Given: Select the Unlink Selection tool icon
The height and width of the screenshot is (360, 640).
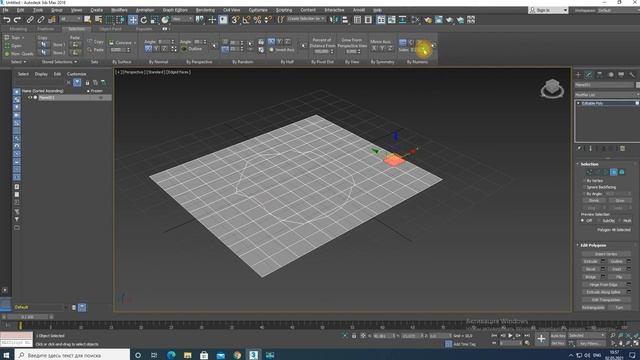Looking at the screenshot, I should (x=41, y=20).
